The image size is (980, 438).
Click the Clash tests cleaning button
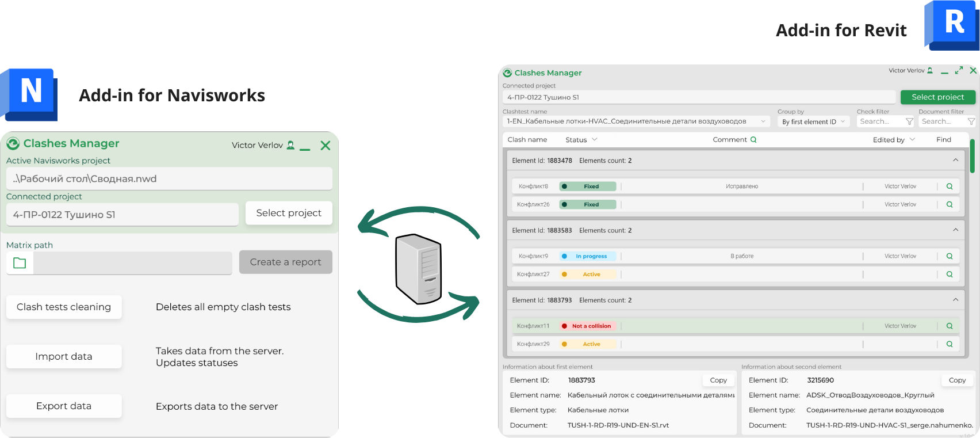tap(64, 307)
